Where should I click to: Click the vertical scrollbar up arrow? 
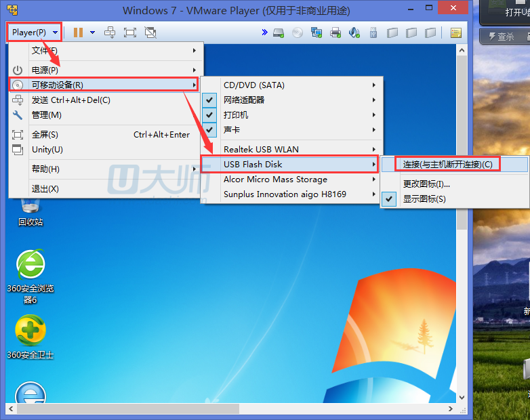(462, 50)
